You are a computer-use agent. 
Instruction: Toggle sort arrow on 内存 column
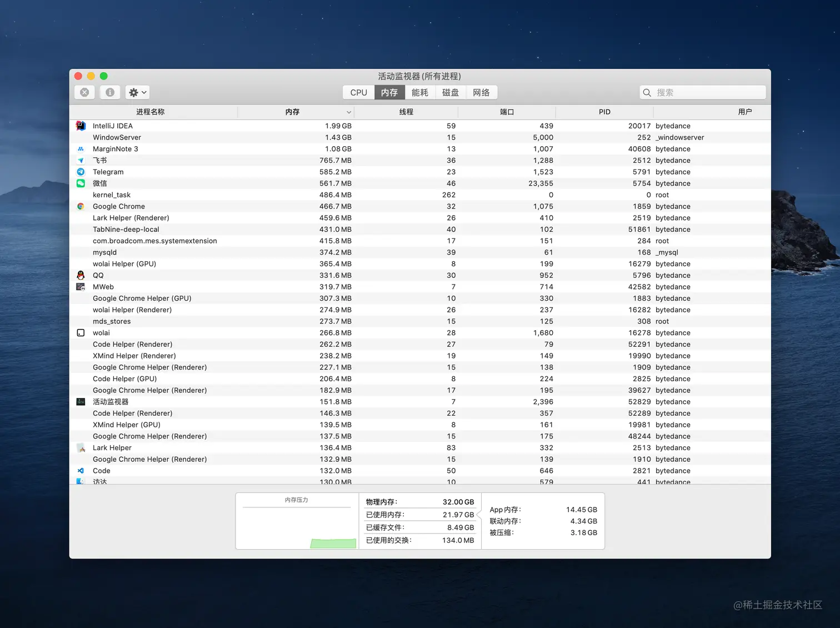coord(349,112)
